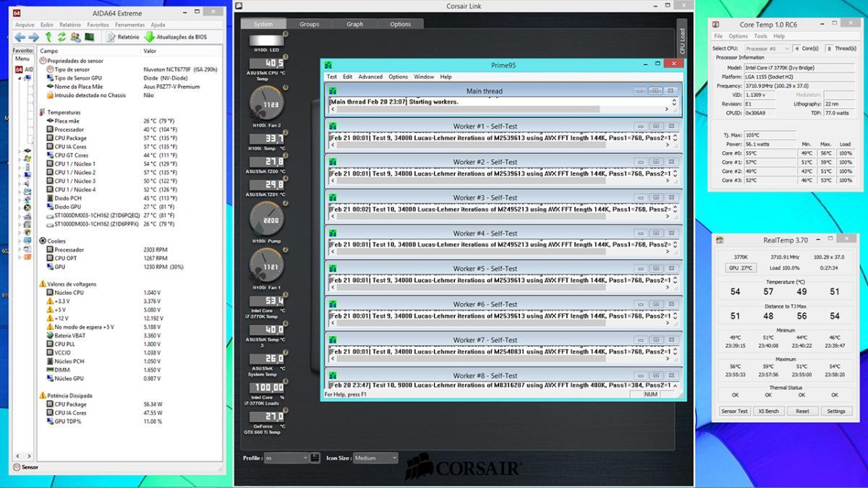This screenshot has width=868, height=488.
Task: Switch to the Groups tab in Corsair Link
Action: 310,24
